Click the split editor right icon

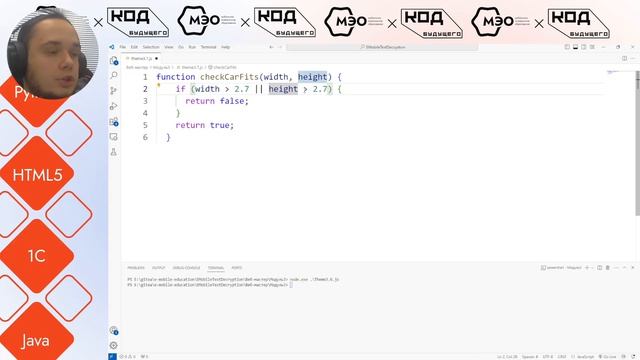point(624,58)
